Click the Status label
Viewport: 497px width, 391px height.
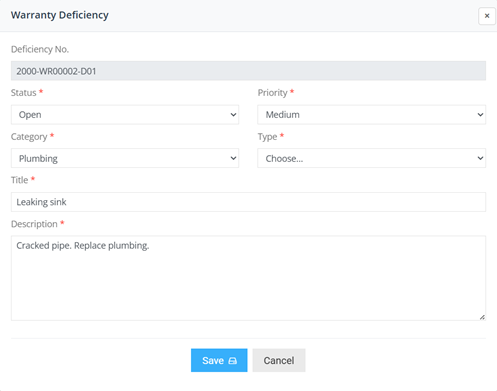click(24, 93)
